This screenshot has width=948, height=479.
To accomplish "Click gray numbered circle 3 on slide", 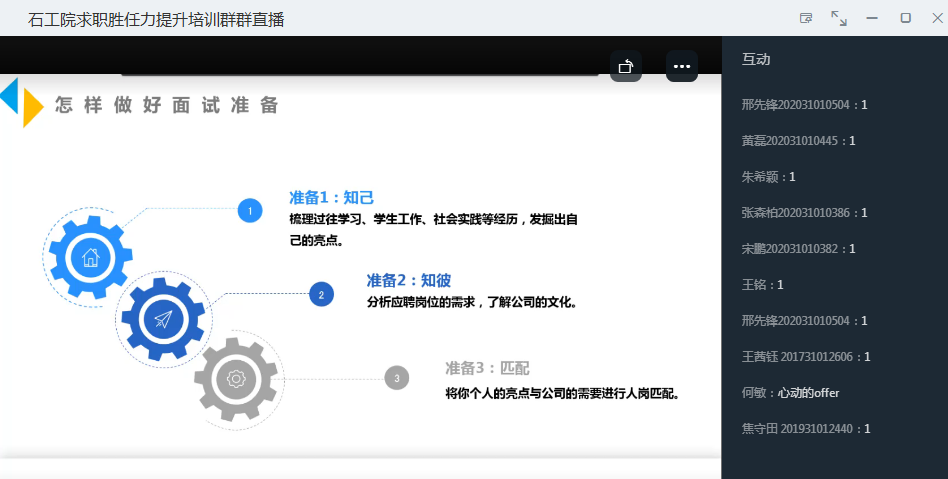I will tap(397, 378).
